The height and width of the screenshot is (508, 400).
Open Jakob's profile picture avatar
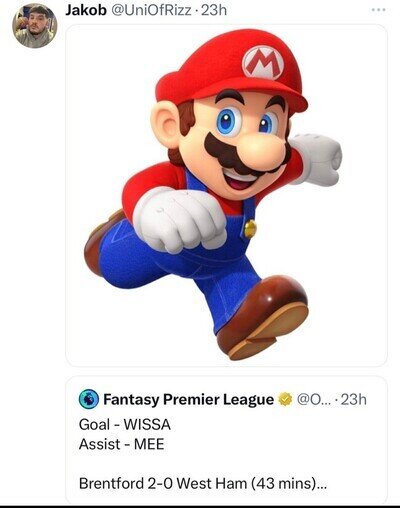[x=35, y=26]
